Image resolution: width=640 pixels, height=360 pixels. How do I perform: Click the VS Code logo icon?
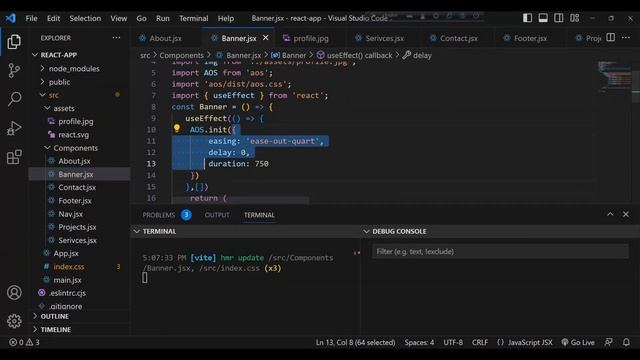click(11, 18)
